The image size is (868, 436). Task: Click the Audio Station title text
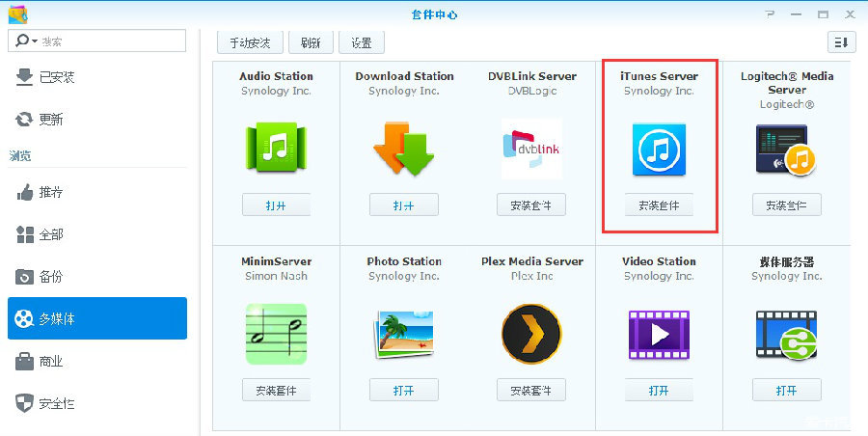tap(276, 76)
